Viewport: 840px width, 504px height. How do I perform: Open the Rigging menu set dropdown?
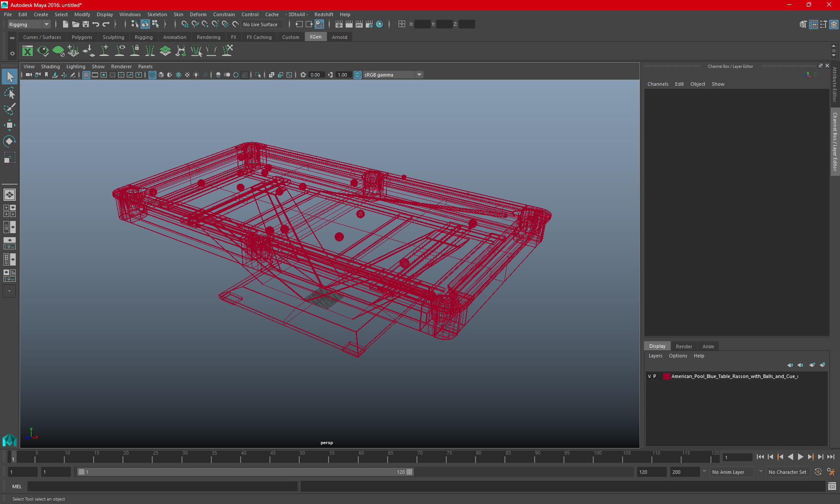[29, 24]
